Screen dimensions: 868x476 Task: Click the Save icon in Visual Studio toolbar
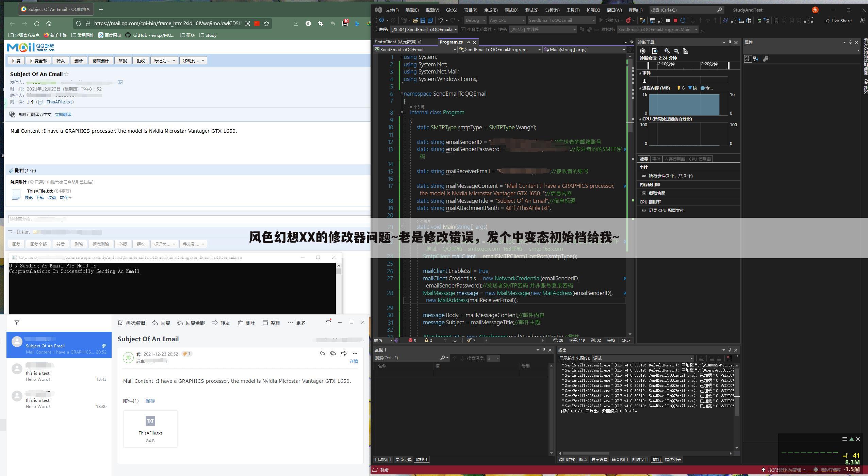[423, 20]
